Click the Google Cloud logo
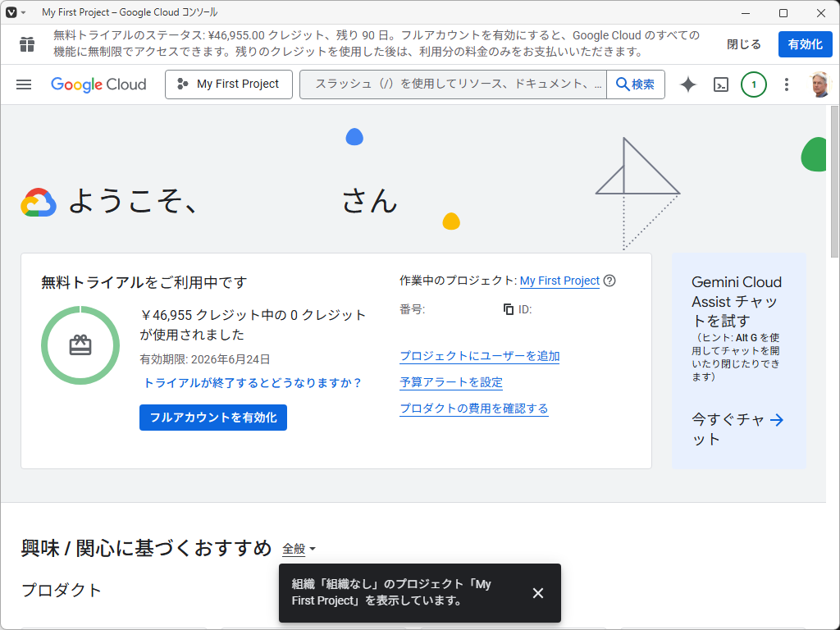Viewport: 840px width, 630px height. (x=98, y=84)
